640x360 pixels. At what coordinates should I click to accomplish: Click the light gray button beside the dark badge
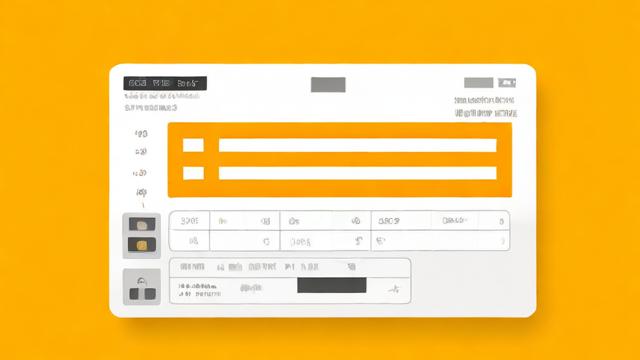[x=478, y=83]
